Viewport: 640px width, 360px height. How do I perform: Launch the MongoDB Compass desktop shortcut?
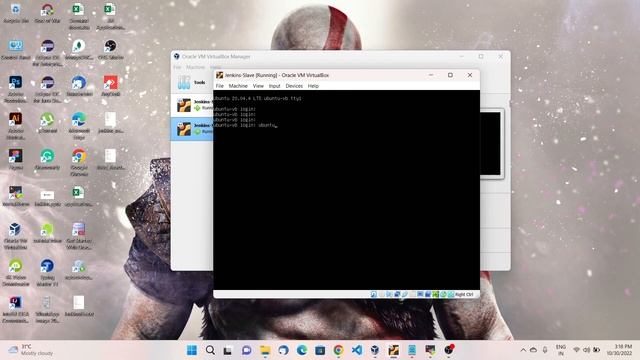click(79, 50)
